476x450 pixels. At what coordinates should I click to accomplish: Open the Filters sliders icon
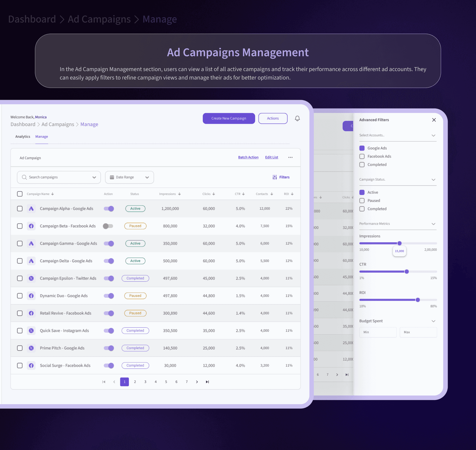click(x=275, y=177)
